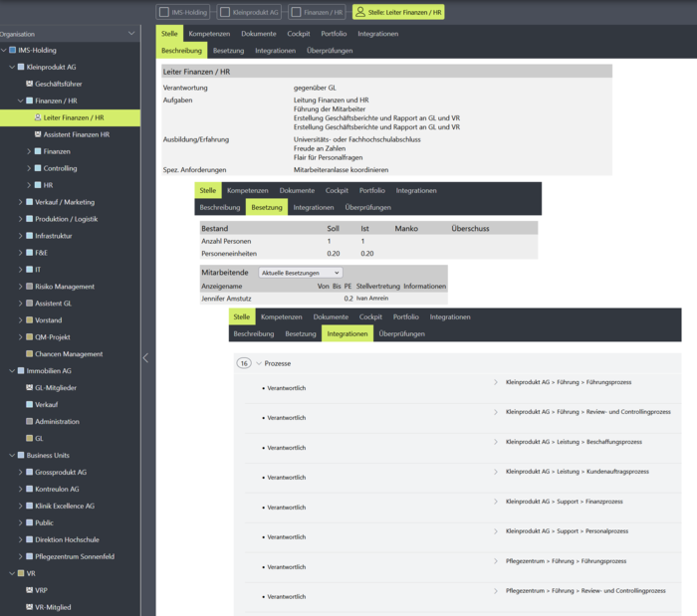
Task: Expand the Grossprodukt AG node
Action: coord(20,472)
